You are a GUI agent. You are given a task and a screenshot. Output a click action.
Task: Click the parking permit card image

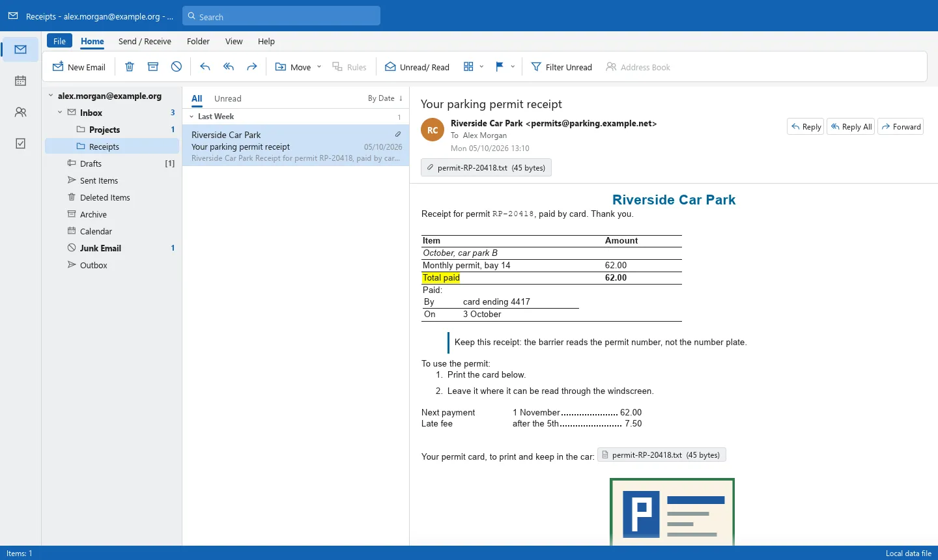pyautogui.click(x=672, y=512)
